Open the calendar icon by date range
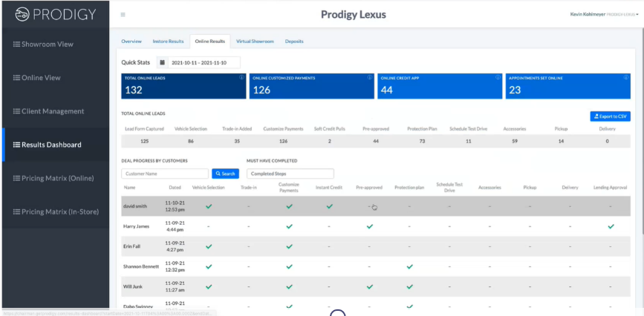 162,63
